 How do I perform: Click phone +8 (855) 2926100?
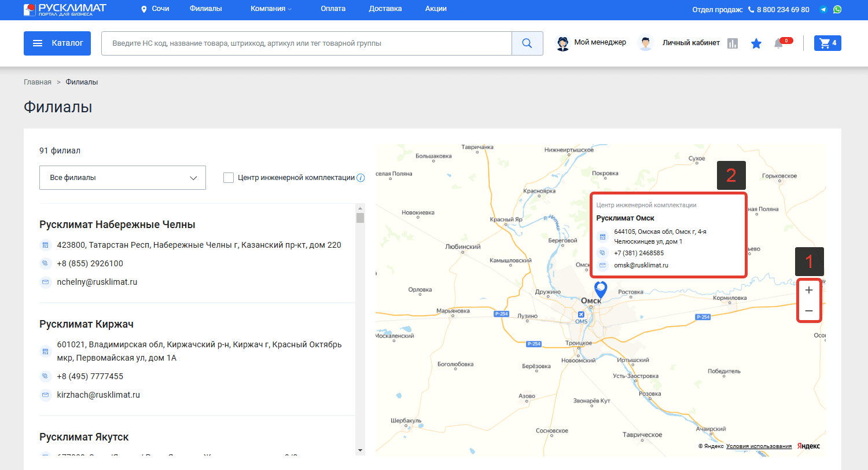pos(90,263)
